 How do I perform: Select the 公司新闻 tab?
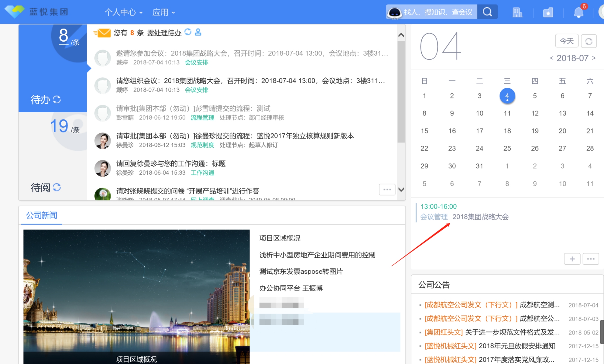click(42, 215)
